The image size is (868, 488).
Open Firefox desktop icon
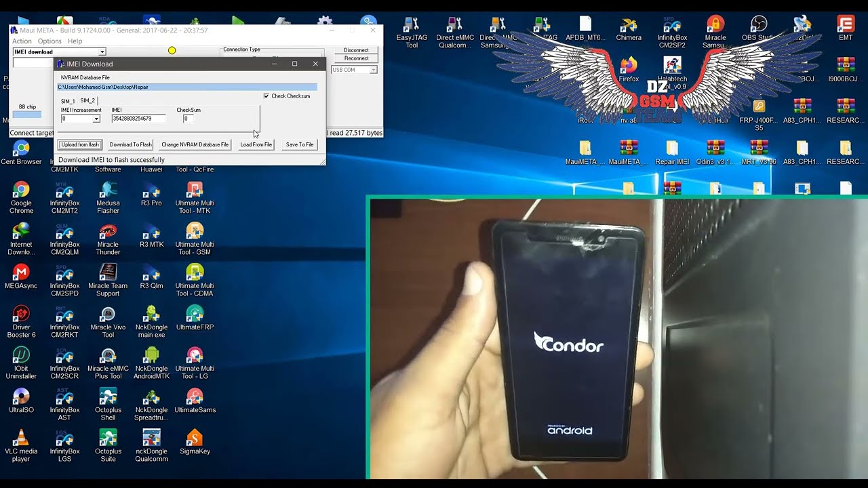pos(629,70)
